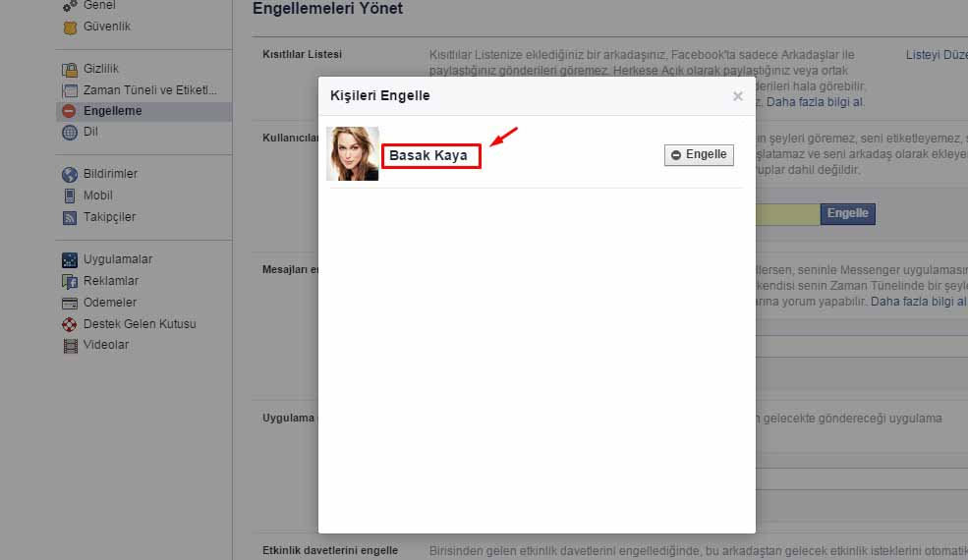The width and height of the screenshot is (968, 560).
Task: Open the Uygulamalar settings page
Action: [x=117, y=259]
